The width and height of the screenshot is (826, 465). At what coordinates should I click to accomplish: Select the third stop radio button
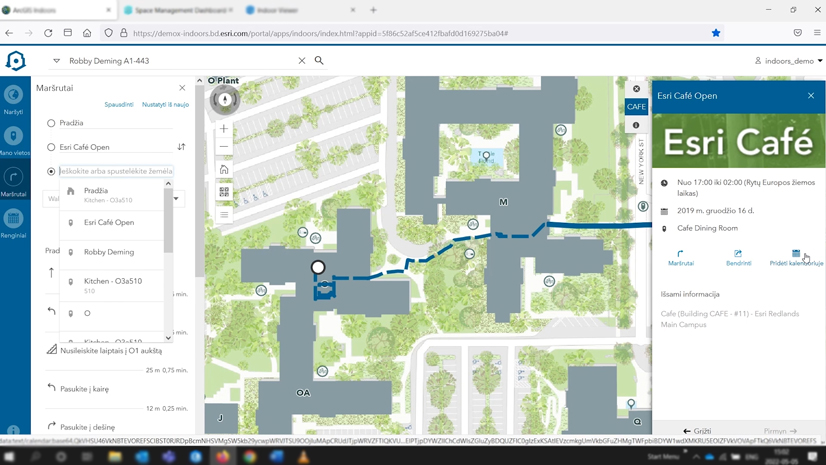(x=51, y=171)
